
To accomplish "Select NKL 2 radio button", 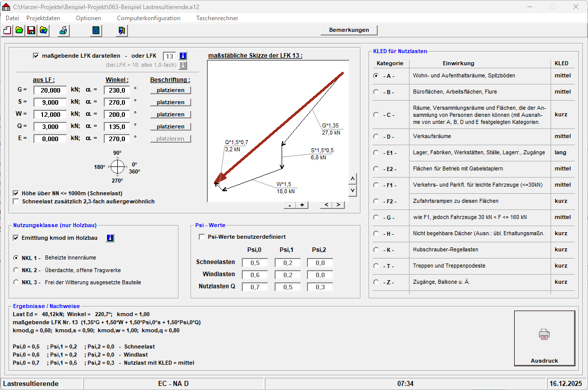I will pos(16,270).
